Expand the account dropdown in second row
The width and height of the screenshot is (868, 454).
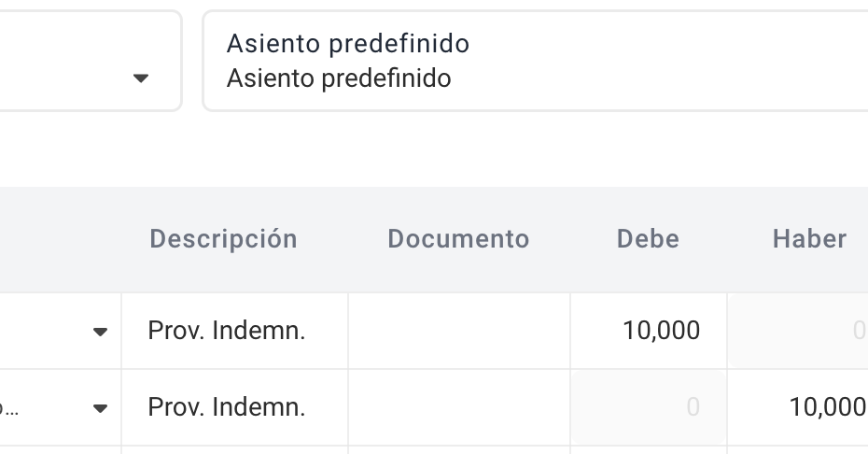tap(100, 408)
